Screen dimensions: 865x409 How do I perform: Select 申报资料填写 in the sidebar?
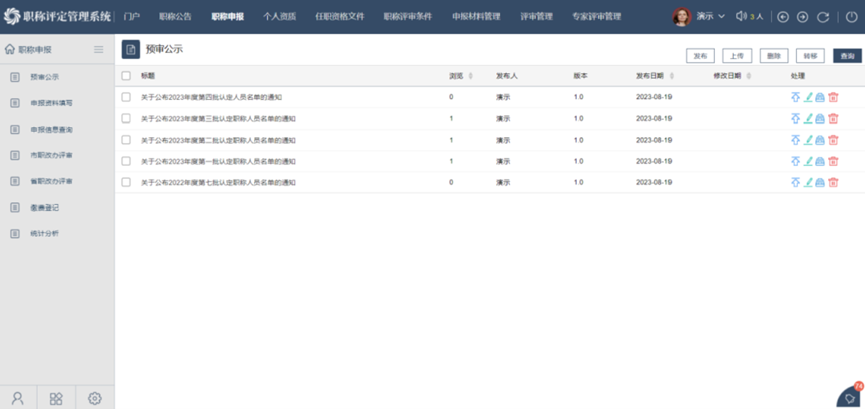click(51, 103)
